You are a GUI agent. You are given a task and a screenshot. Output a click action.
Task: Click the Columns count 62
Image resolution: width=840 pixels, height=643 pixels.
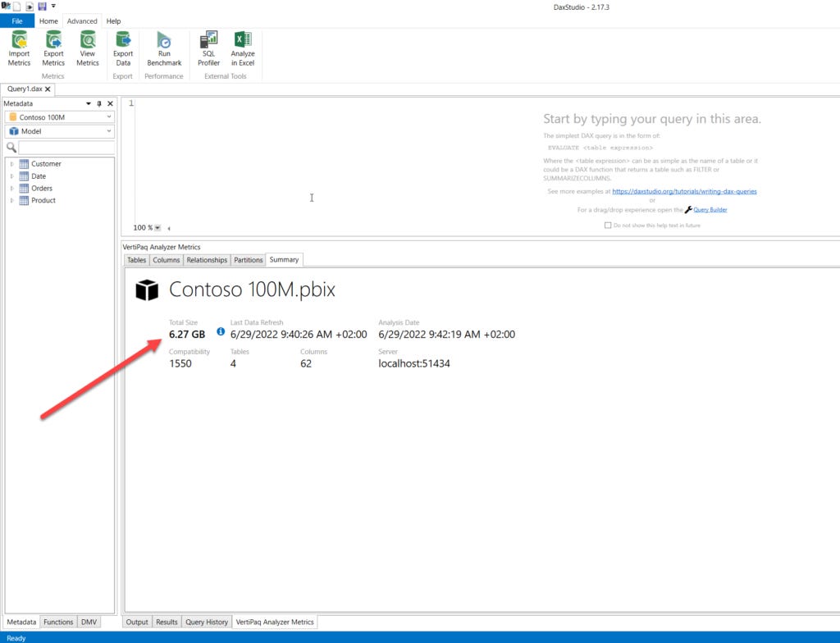[x=306, y=363]
